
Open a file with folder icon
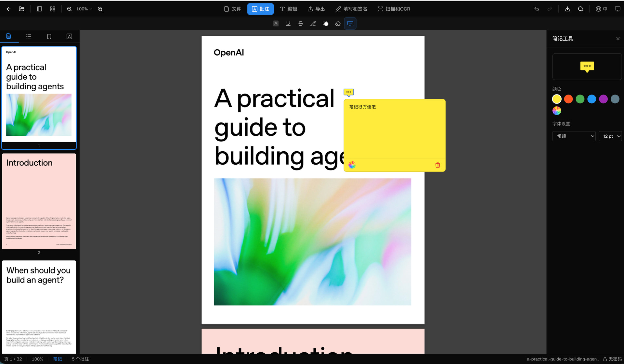(x=22, y=9)
